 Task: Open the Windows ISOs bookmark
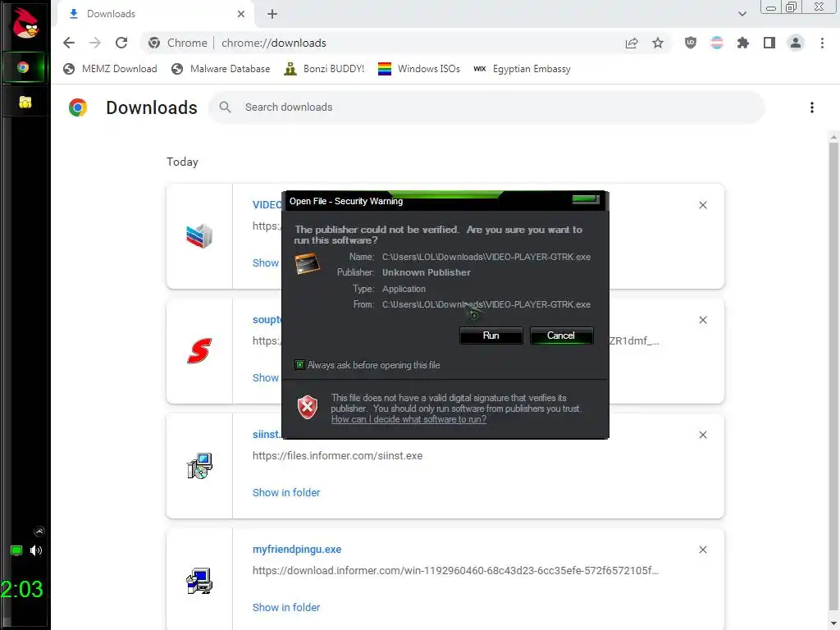(x=419, y=69)
